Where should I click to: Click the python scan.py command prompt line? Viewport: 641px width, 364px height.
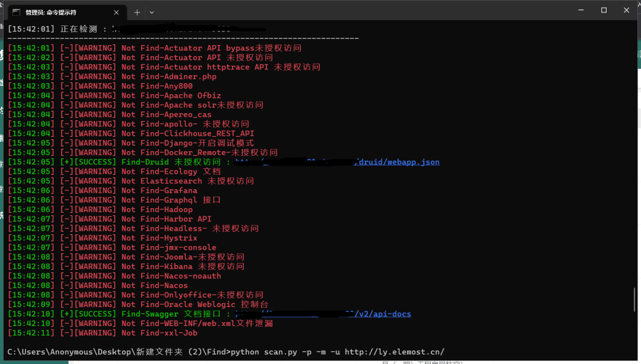click(x=226, y=352)
